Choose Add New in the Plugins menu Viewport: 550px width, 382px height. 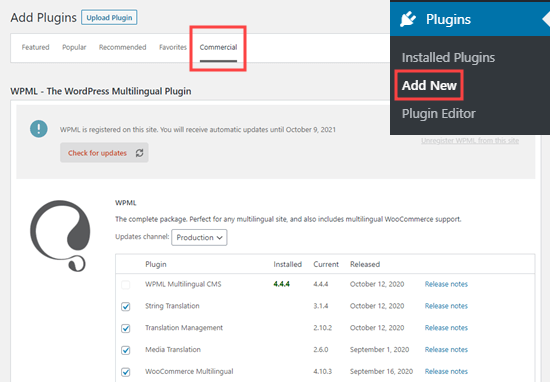[429, 85]
